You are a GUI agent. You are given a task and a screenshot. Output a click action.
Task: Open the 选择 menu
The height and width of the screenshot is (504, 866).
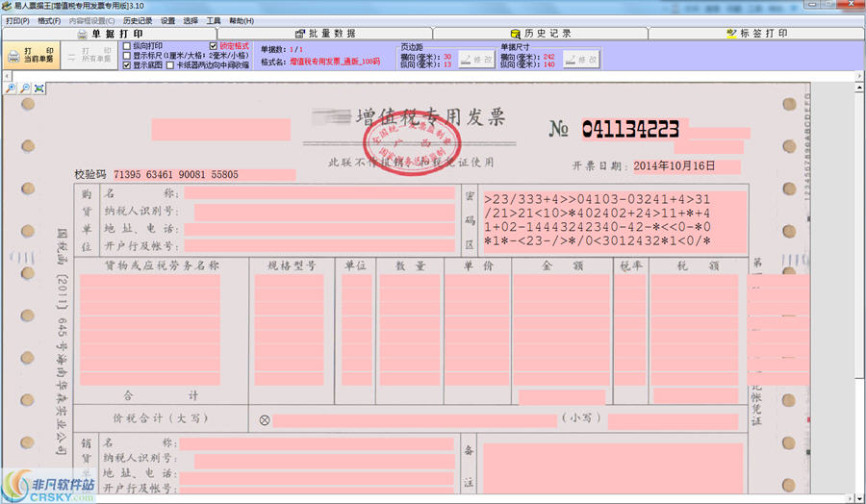pos(191,21)
